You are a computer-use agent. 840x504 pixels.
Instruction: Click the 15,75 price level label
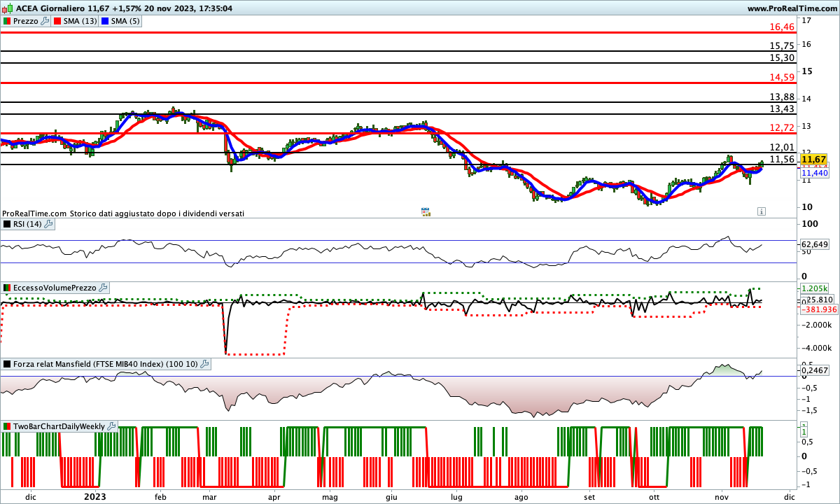(782, 45)
